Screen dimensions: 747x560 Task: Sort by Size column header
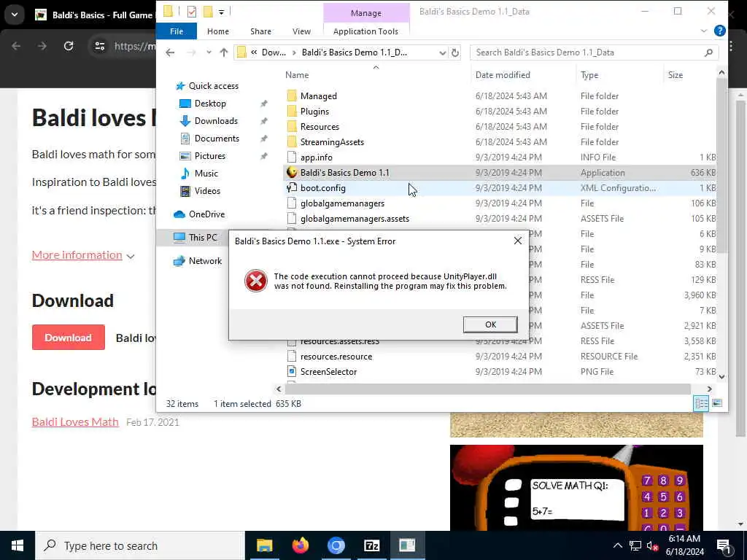click(675, 75)
